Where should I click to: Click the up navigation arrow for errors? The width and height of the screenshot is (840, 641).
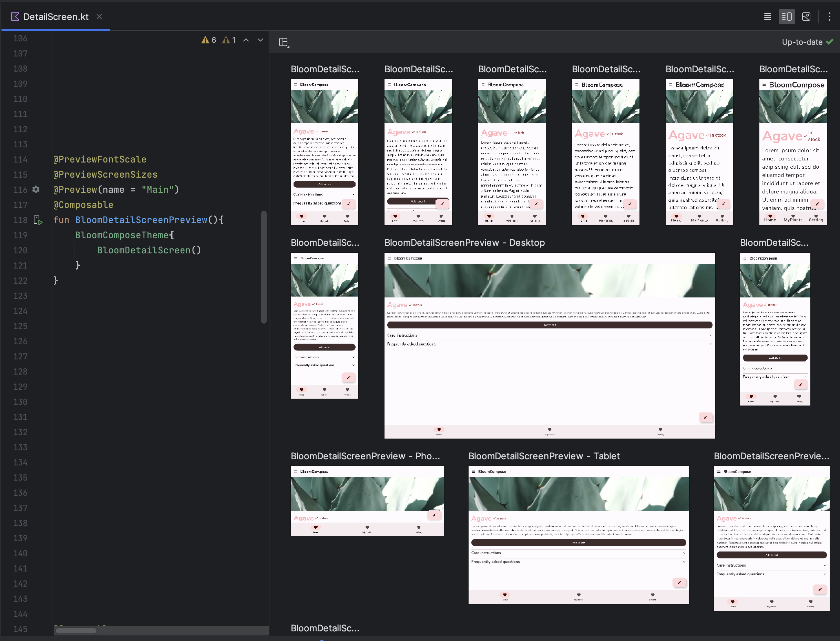click(246, 40)
